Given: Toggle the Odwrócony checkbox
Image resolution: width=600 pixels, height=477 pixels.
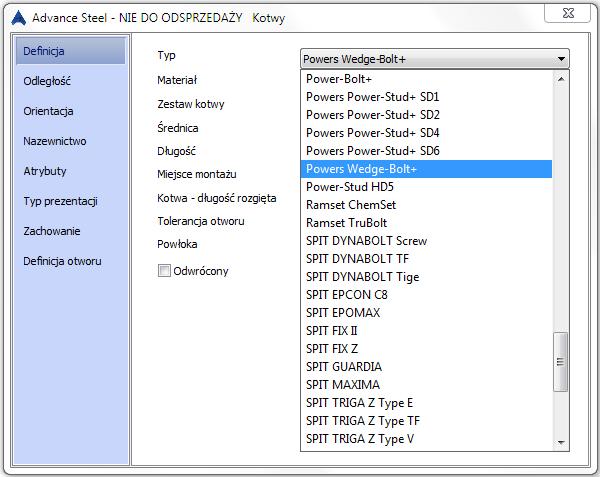Looking at the screenshot, I should 164,270.
